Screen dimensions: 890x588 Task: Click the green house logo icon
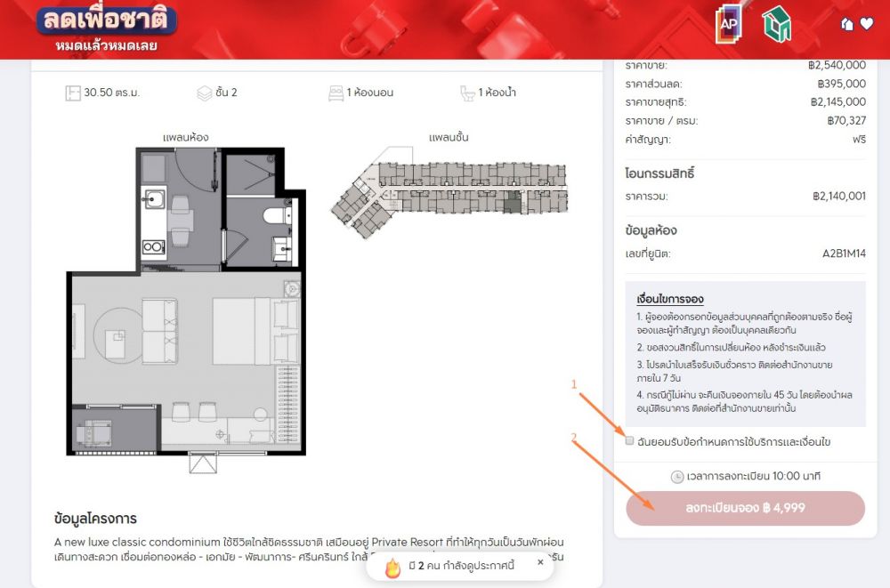point(776,24)
